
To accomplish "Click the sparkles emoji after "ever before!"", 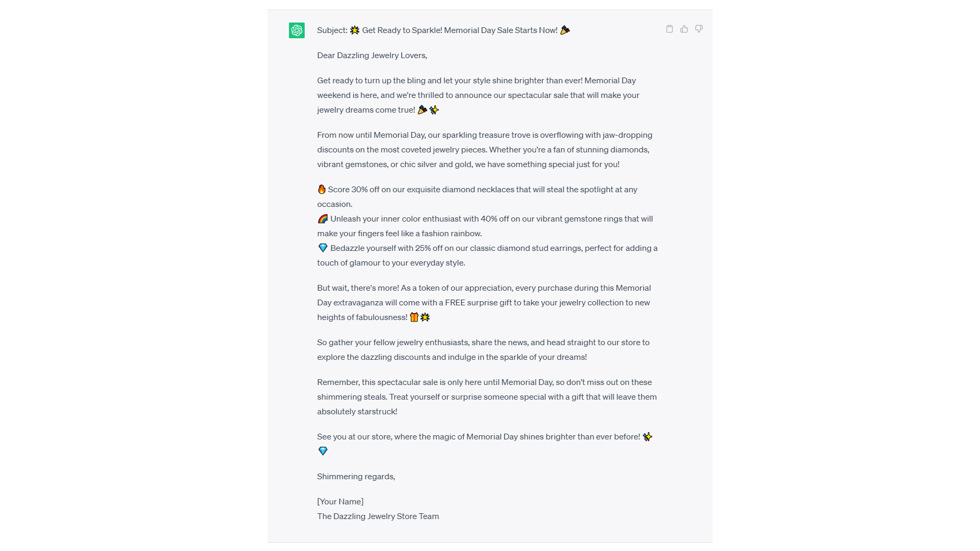I will [x=648, y=437].
